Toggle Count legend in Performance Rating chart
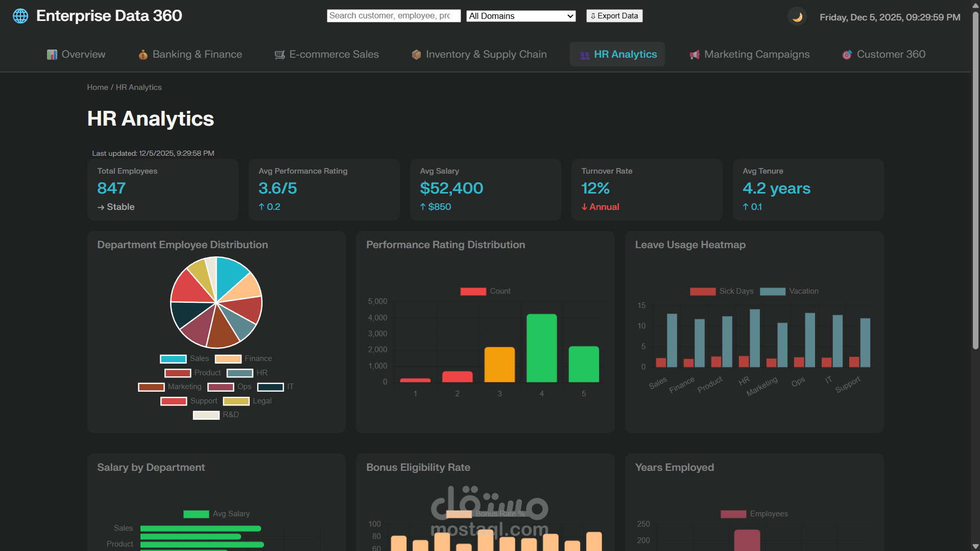Image resolution: width=980 pixels, height=551 pixels. [485, 291]
